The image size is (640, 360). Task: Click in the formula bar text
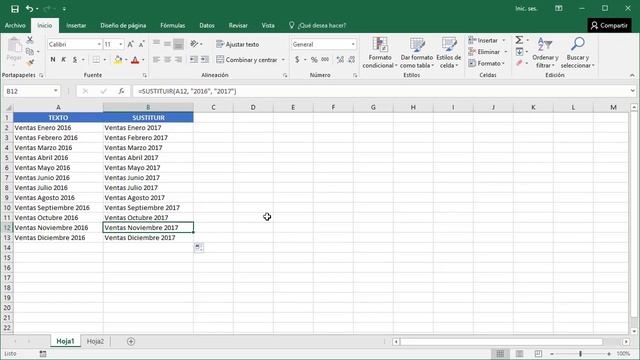coord(187,91)
